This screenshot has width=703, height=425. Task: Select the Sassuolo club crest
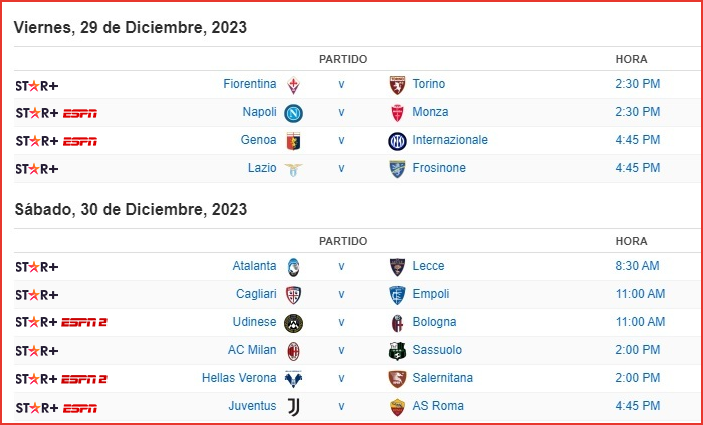pyautogui.click(x=397, y=351)
